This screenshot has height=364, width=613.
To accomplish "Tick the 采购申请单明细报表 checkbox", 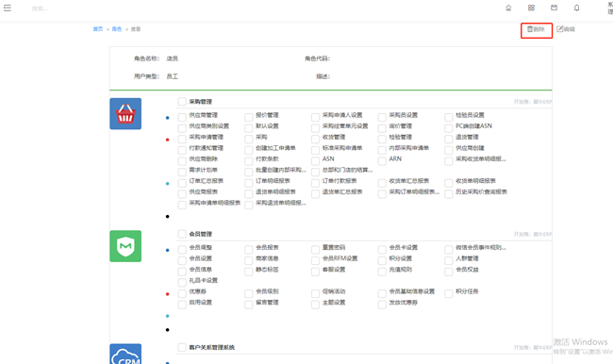I will tap(182, 205).
